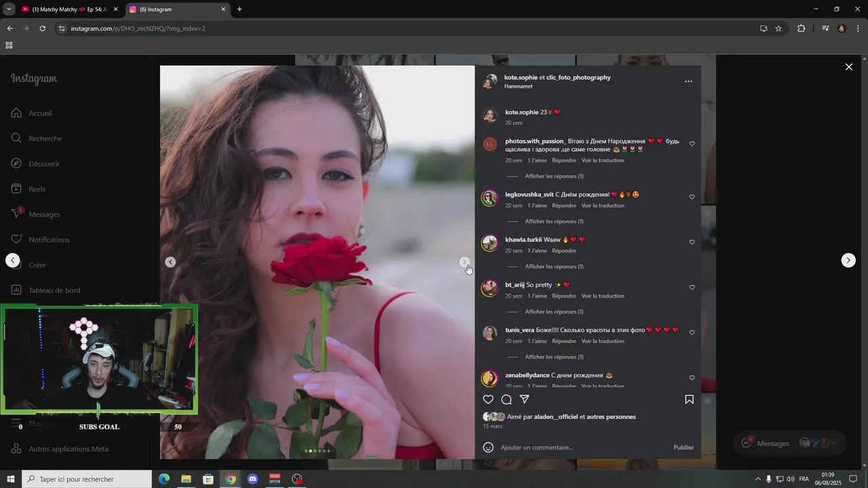Open Découvrir in the sidebar
The image size is (868, 488).
35,164
